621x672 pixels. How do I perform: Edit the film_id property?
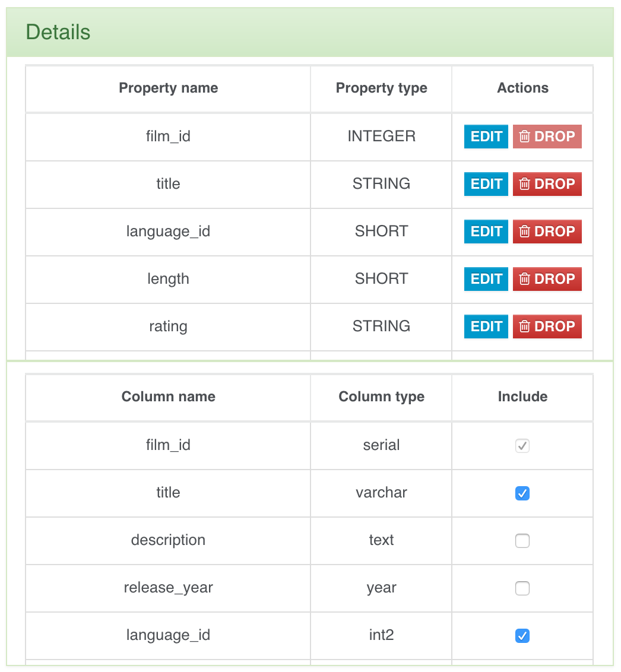[x=486, y=137]
